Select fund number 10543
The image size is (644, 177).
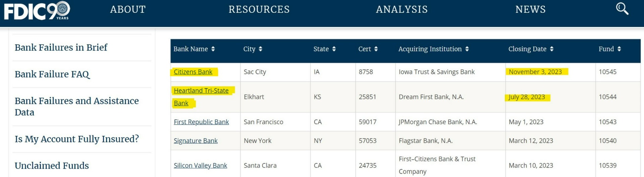pyautogui.click(x=608, y=122)
